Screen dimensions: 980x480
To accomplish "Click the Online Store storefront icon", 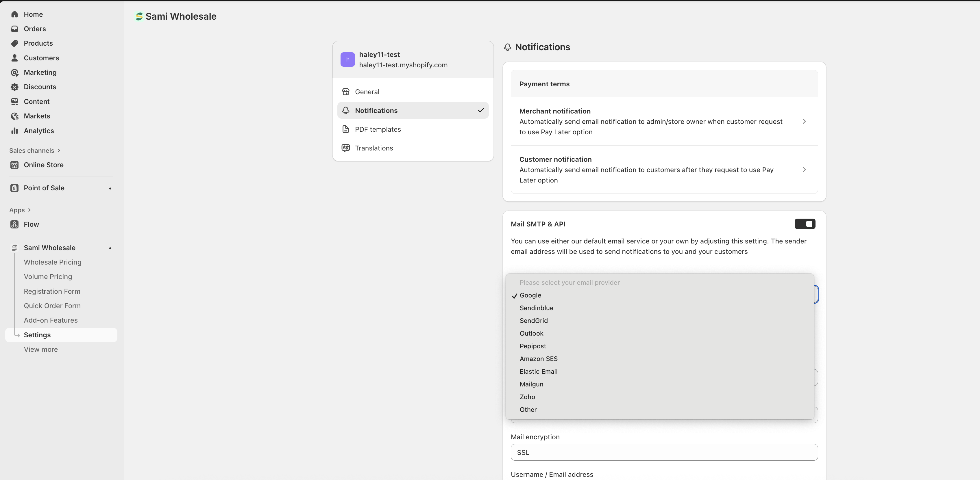I will coord(14,165).
